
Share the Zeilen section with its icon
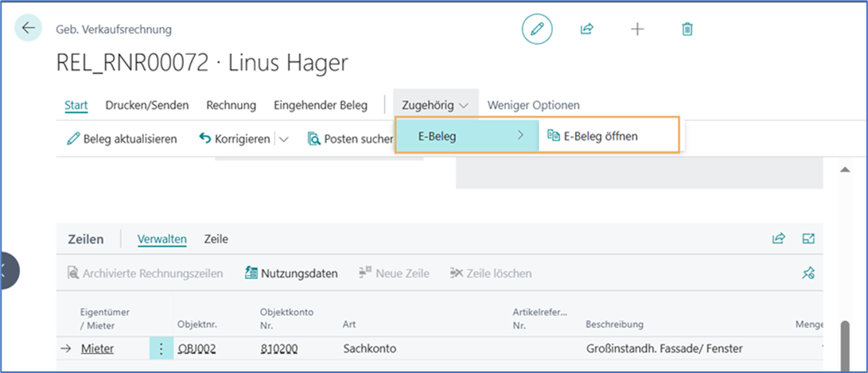pos(779,239)
